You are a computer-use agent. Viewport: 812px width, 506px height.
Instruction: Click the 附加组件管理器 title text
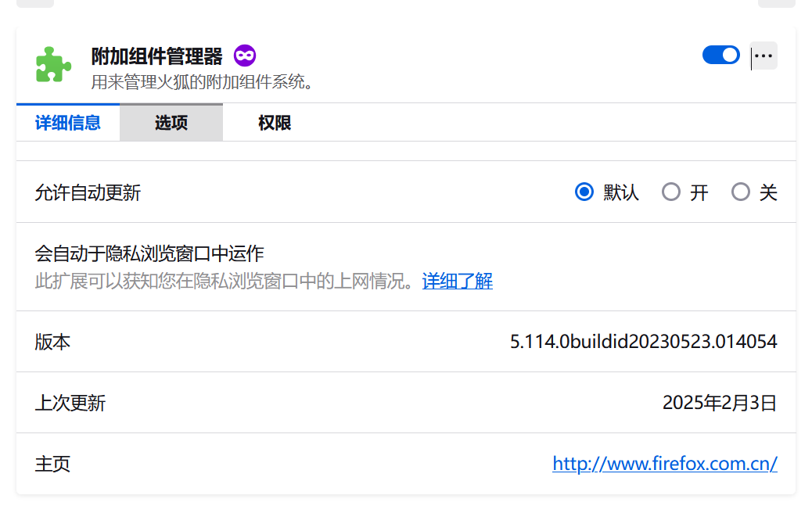click(x=157, y=56)
